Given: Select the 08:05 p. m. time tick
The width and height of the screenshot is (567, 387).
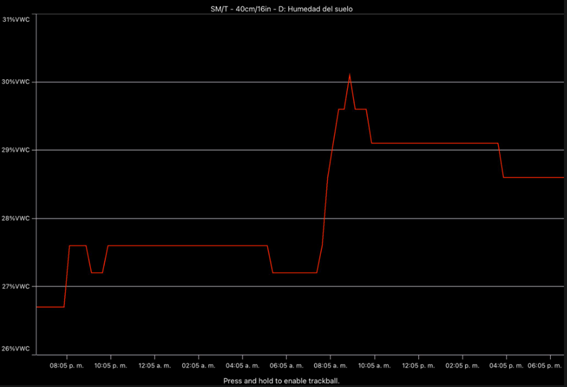Looking at the screenshot, I should (67, 366).
